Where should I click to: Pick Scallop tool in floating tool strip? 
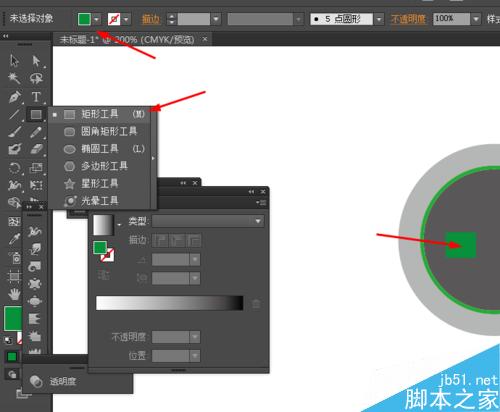[35, 319]
